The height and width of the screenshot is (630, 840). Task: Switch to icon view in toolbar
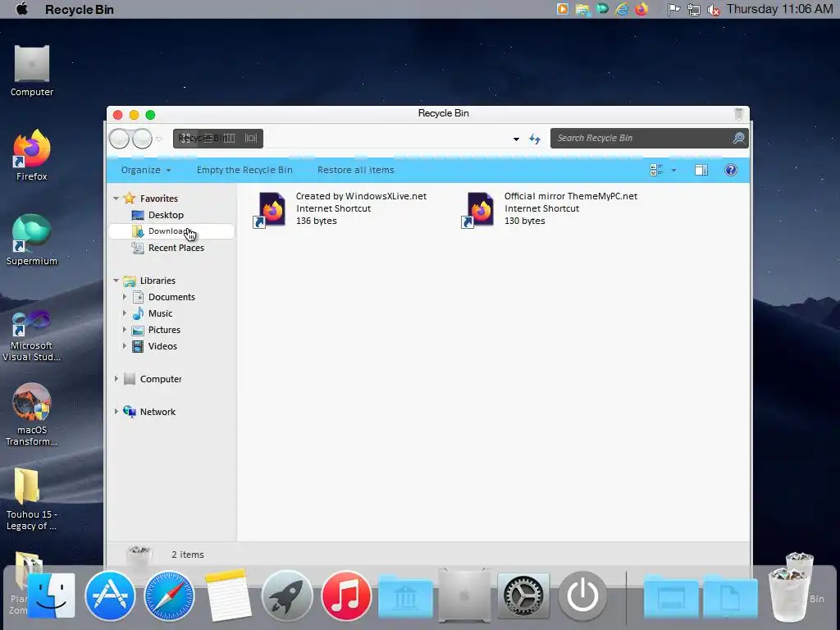pyautogui.click(x=185, y=138)
